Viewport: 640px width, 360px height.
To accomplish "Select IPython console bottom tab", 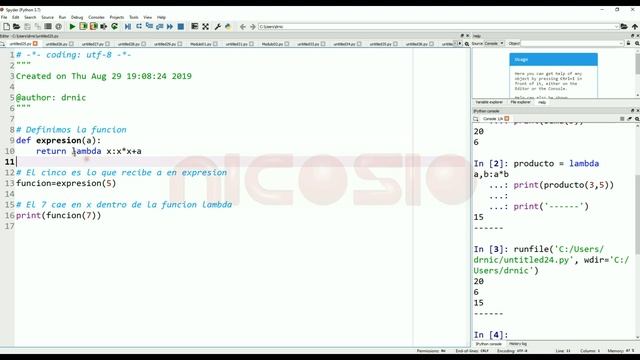I will tap(489, 344).
